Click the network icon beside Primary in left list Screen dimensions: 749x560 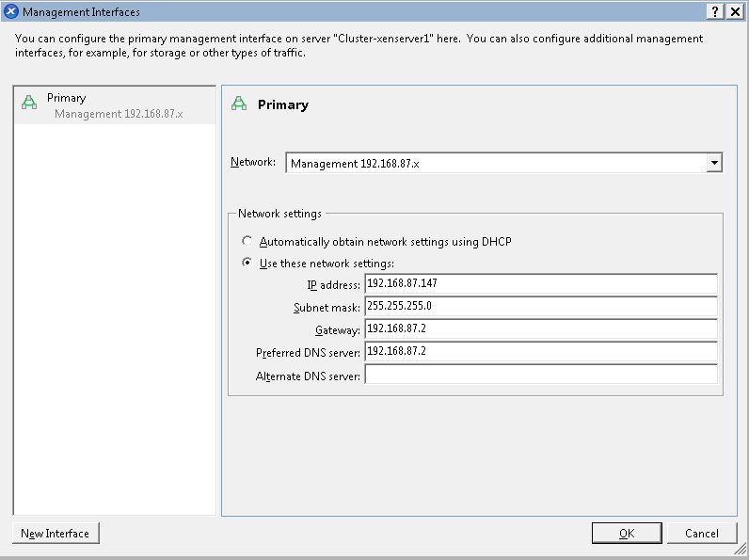click(29, 104)
